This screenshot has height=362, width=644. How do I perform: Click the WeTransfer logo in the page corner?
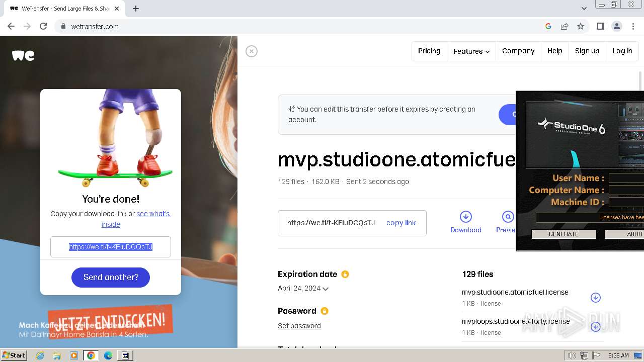(x=23, y=56)
